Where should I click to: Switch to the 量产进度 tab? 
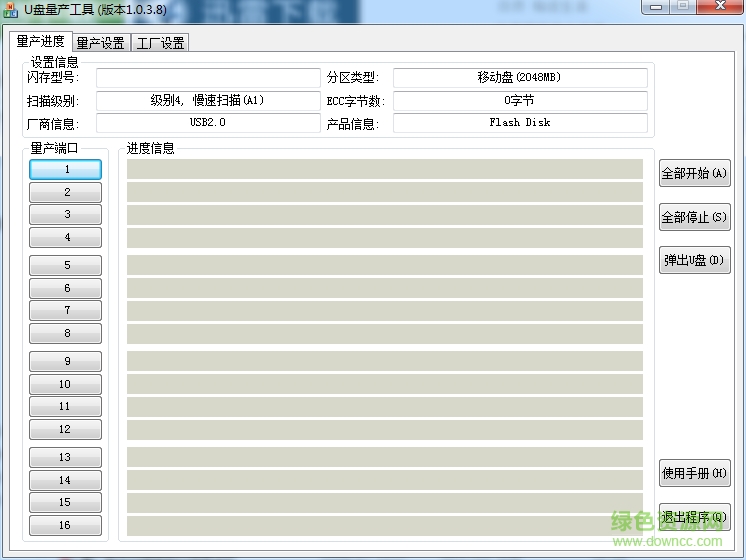pos(41,41)
